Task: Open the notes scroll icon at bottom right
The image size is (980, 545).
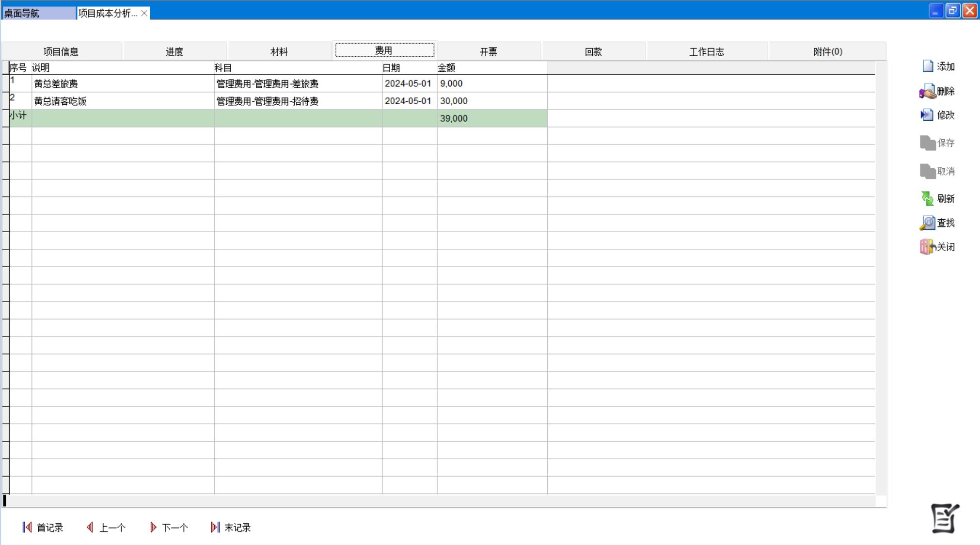Action: tap(944, 518)
